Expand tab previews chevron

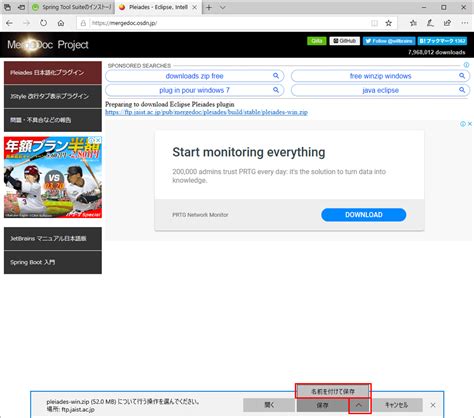[x=223, y=7]
